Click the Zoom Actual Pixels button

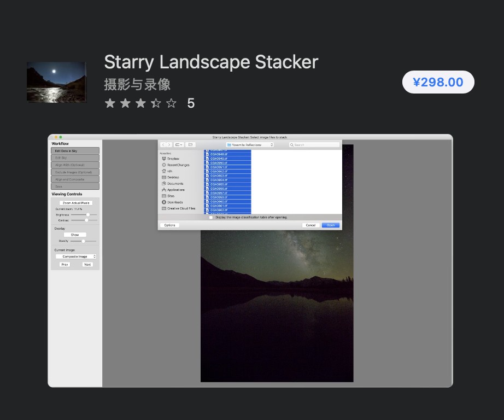(x=76, y=203)
